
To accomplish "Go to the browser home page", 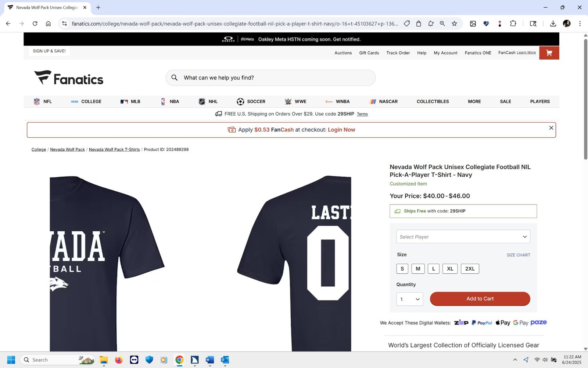I will [48, 24].
